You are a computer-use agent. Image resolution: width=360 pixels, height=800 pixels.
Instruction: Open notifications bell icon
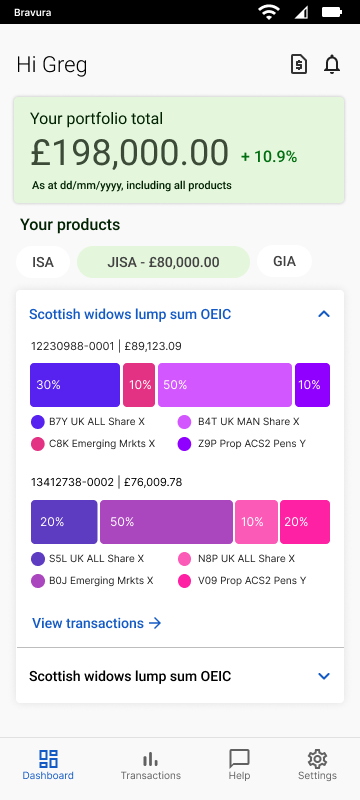332,65
